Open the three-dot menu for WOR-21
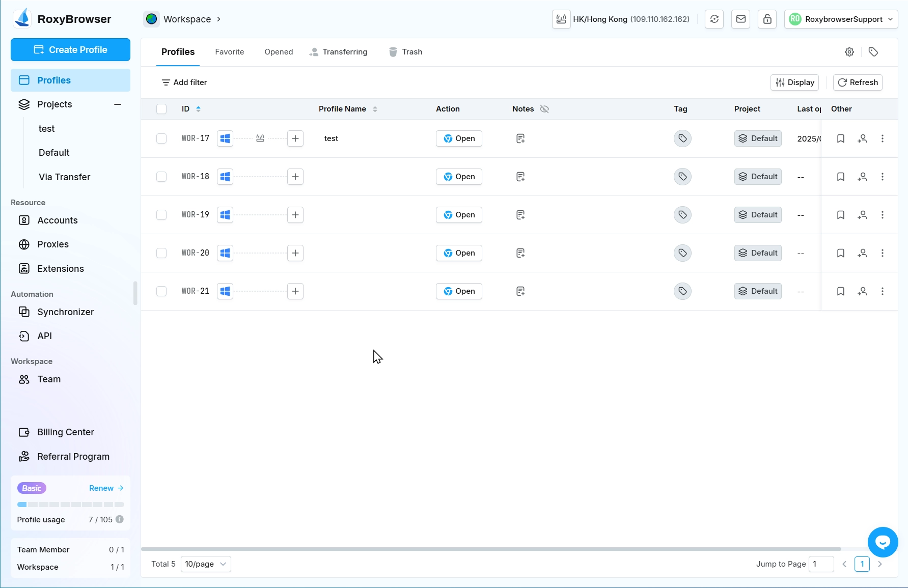 point(882,291)
